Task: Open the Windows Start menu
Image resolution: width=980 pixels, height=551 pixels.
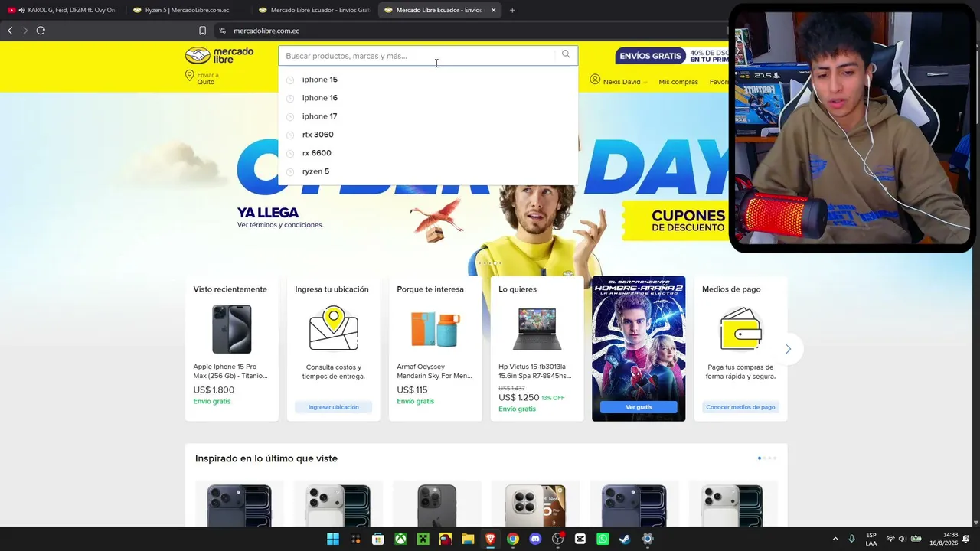Action: tap(333, 539)
